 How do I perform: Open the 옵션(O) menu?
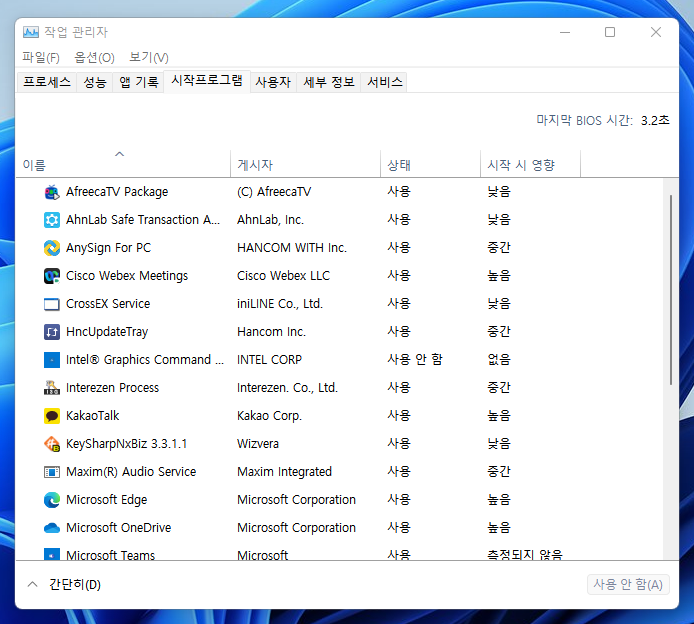point(94,58)
